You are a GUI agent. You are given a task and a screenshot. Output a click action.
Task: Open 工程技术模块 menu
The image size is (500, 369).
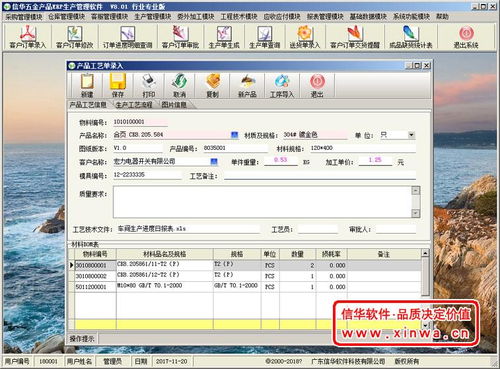[x=239, y=16]
